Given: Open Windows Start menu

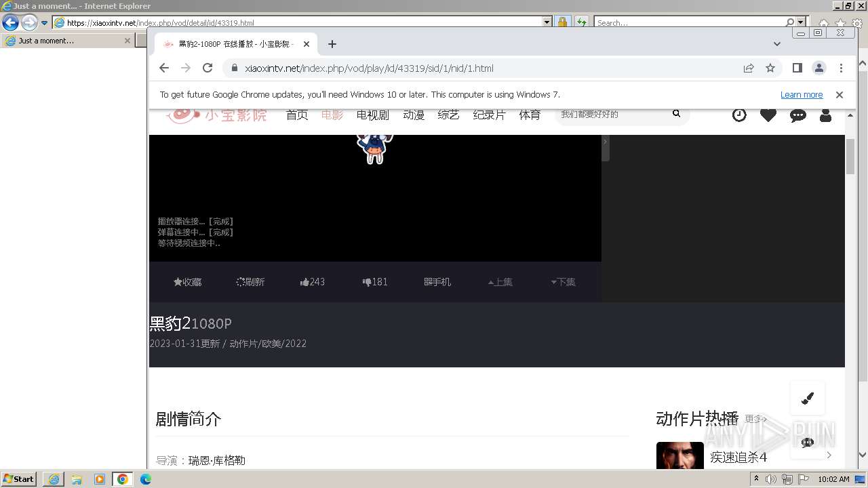Looking at the screenshot, I should pos(19,479).
